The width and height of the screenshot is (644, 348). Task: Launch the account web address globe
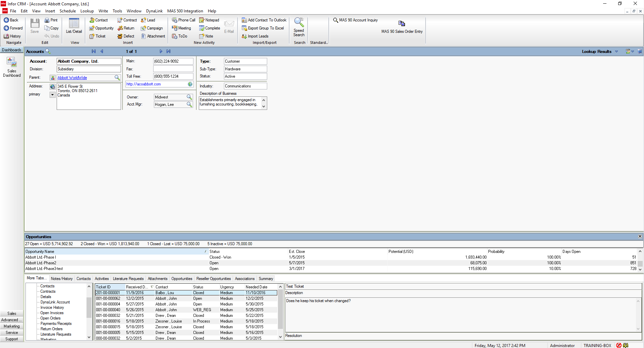coord(190,84)
